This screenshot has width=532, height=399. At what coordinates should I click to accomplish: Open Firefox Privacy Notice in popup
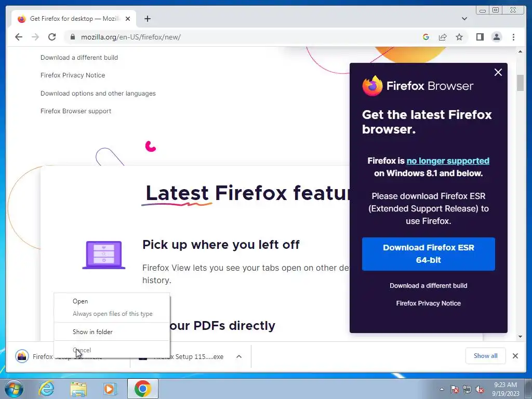(429, 303)
